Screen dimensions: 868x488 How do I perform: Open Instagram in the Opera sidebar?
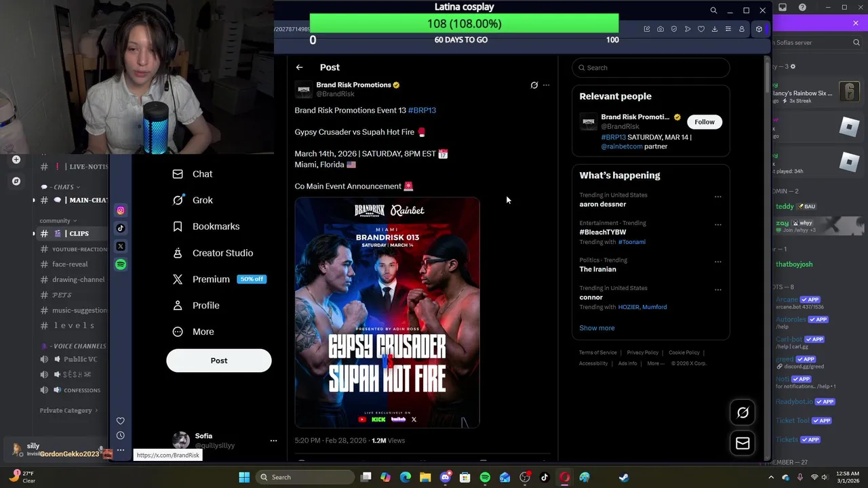121,210
